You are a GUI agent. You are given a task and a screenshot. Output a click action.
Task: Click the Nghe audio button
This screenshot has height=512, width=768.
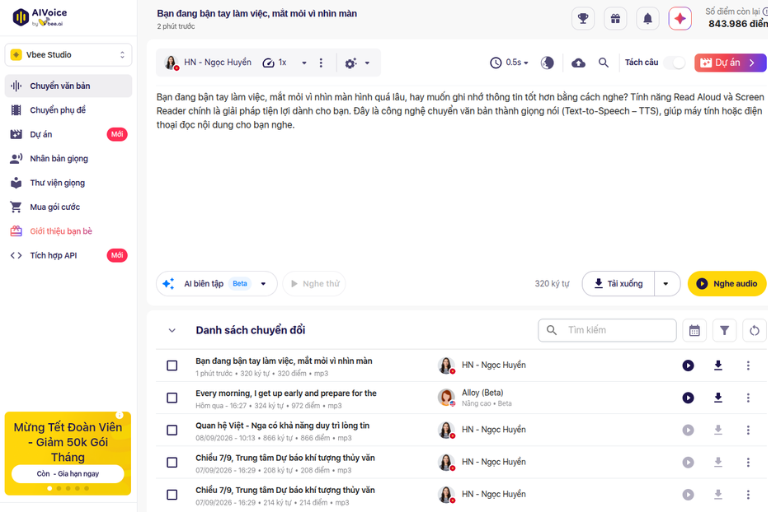[x=727, y=284]
